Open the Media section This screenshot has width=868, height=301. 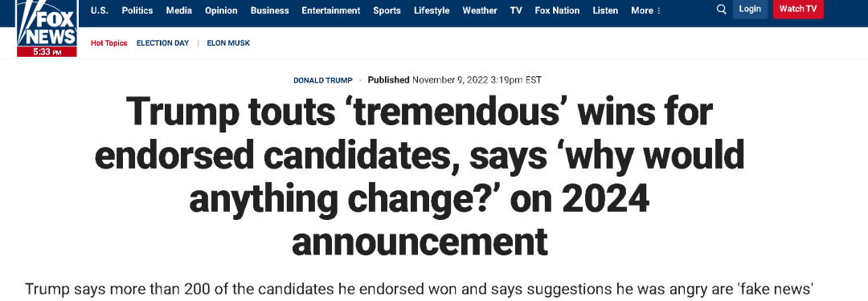point(178,10)
